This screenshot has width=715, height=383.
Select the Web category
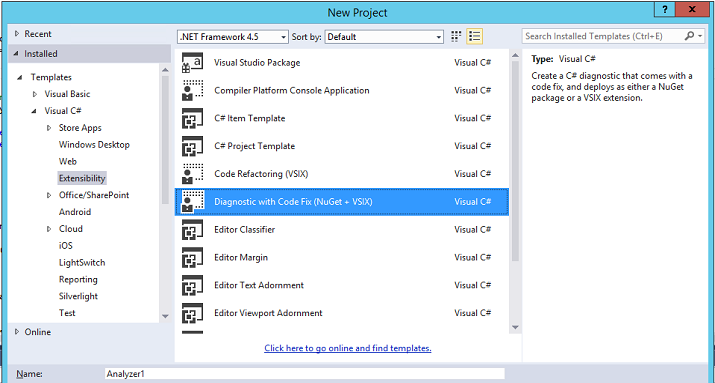click(67, 161)
